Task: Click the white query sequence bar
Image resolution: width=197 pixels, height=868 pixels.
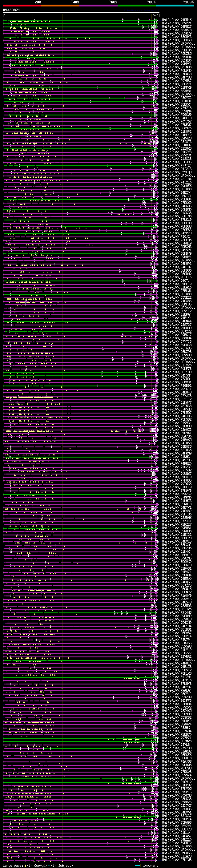Action: click(x=81, y=13)
